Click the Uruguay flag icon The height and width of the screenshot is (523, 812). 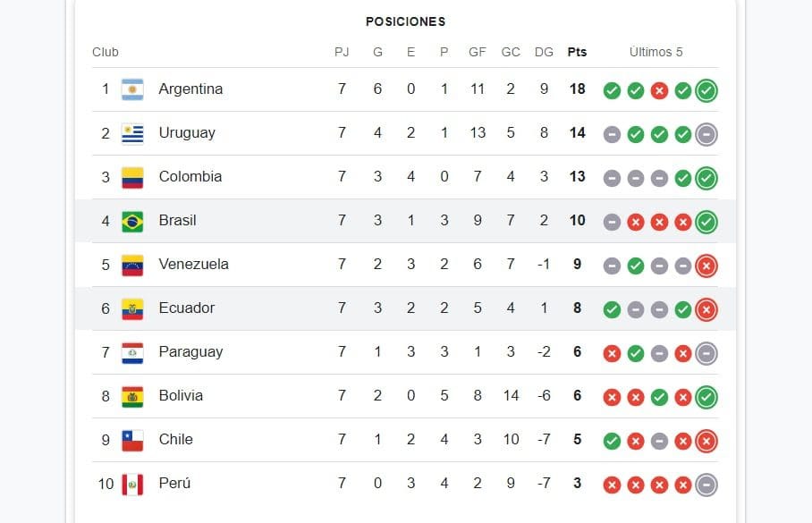click(x=132, y=133)
